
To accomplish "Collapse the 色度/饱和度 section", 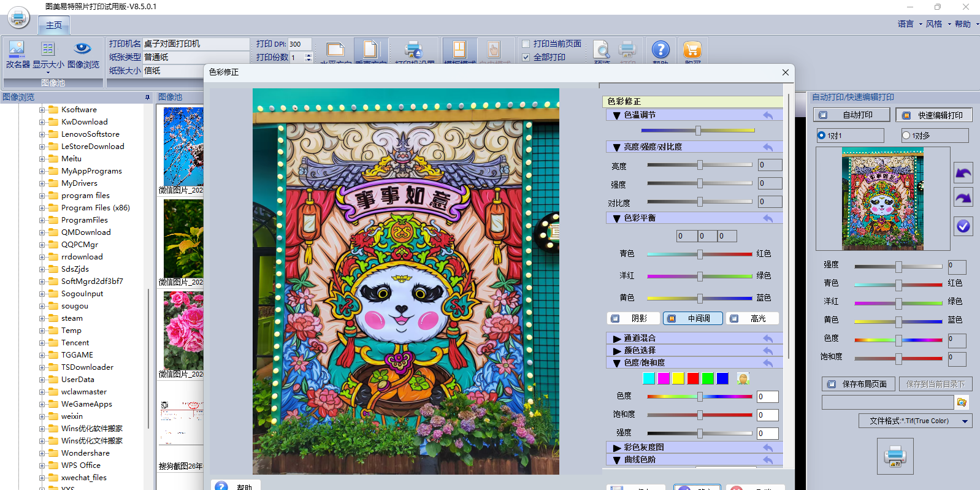I will point(617,363).
